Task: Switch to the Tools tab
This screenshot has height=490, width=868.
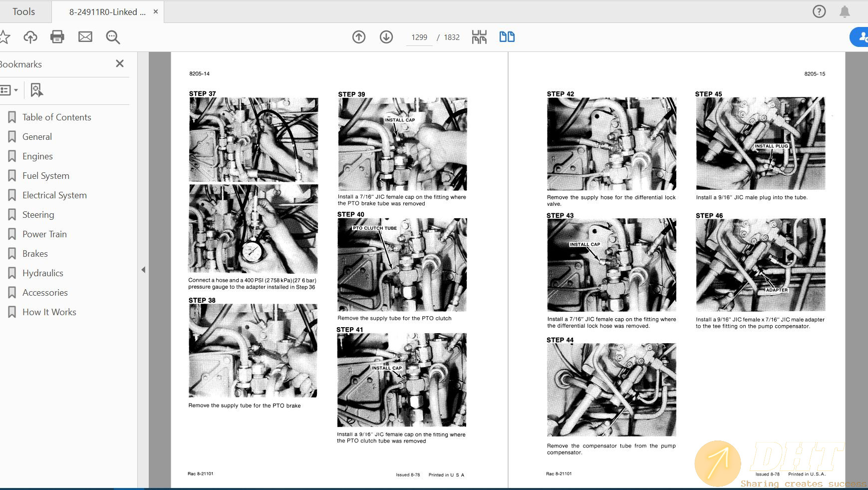Action: click(23, 11)
